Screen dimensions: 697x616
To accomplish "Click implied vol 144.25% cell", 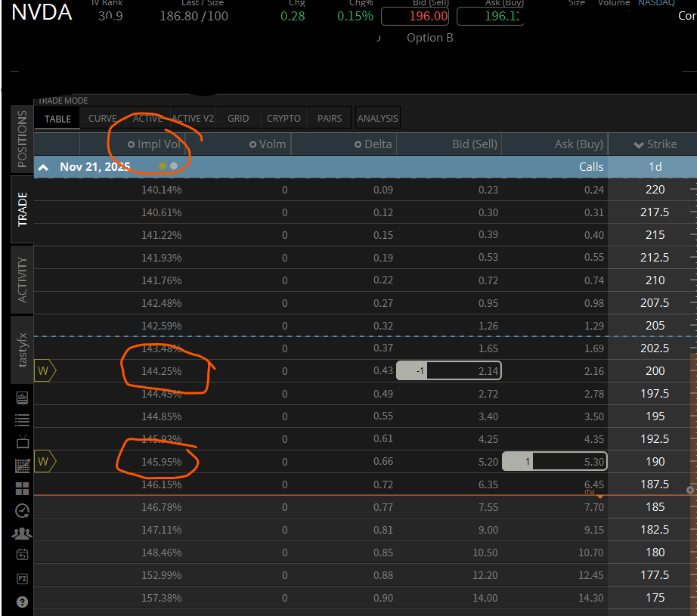I will point(161,371).
